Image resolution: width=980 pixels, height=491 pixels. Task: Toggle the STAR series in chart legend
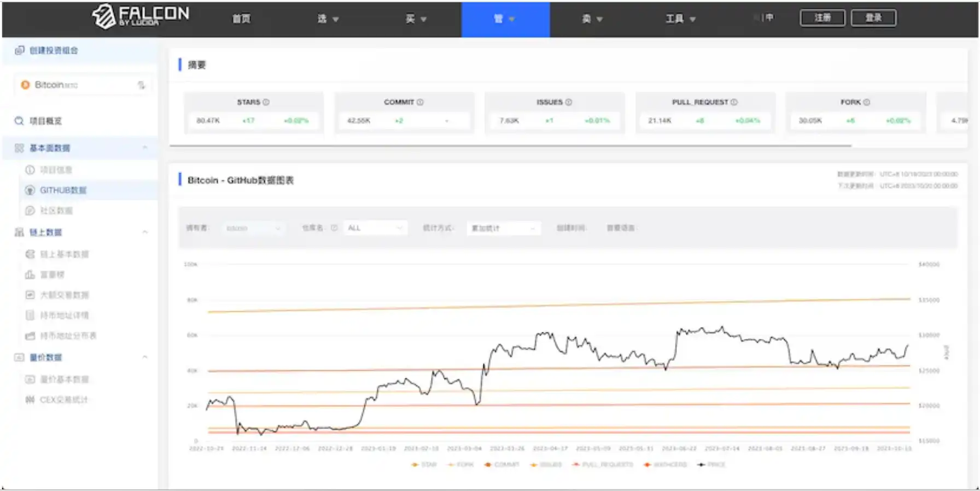[424, 465]
